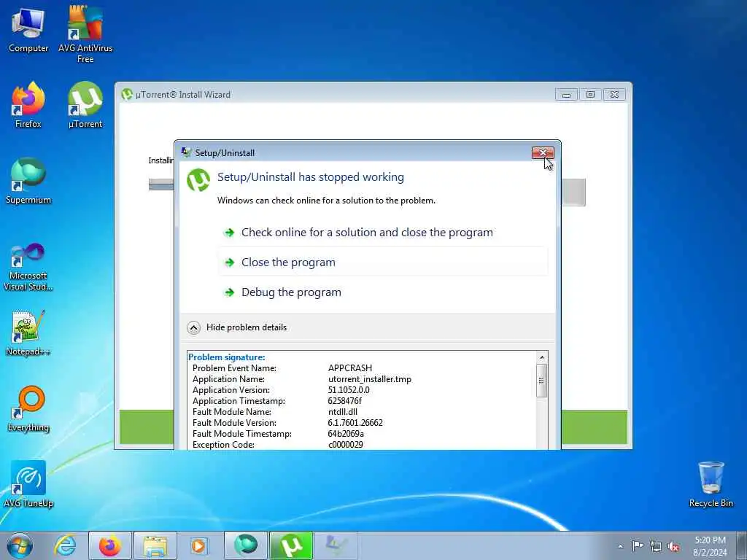Open the taskbar clock and date
This screenshot has width=747, height=560.
click(710, 546)
